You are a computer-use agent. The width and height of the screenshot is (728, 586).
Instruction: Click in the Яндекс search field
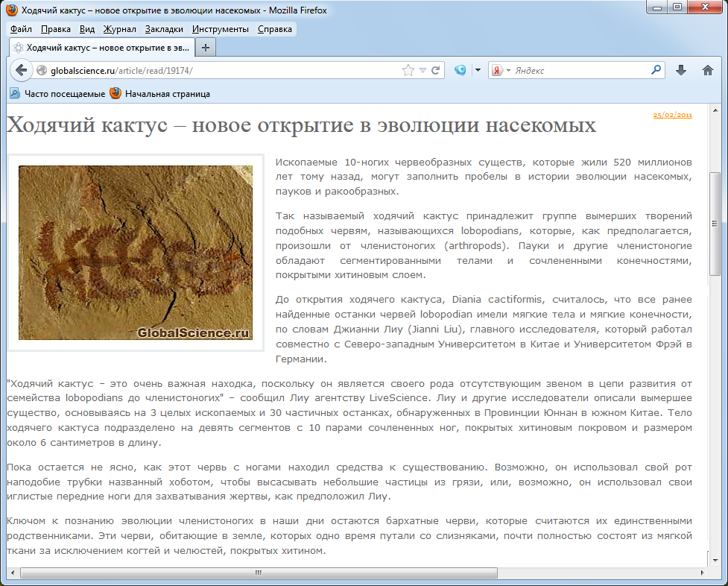point(581,70)
